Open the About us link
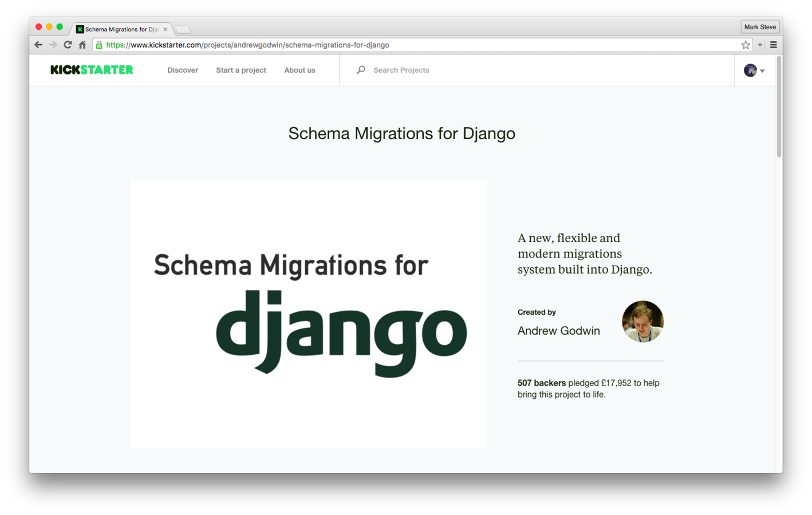Image resolution: width=812 pixels, height=515 pixels. click(299, 70)
